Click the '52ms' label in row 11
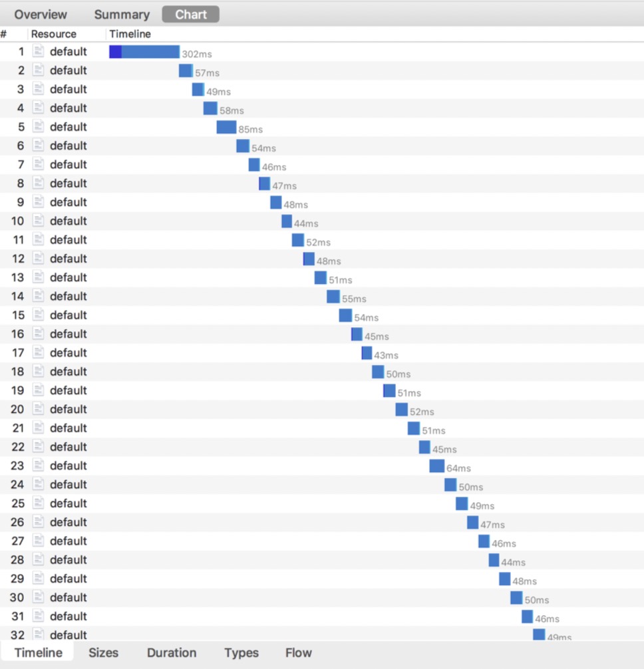The height and width of the screenshot is (669, 644). click(319, 242)
